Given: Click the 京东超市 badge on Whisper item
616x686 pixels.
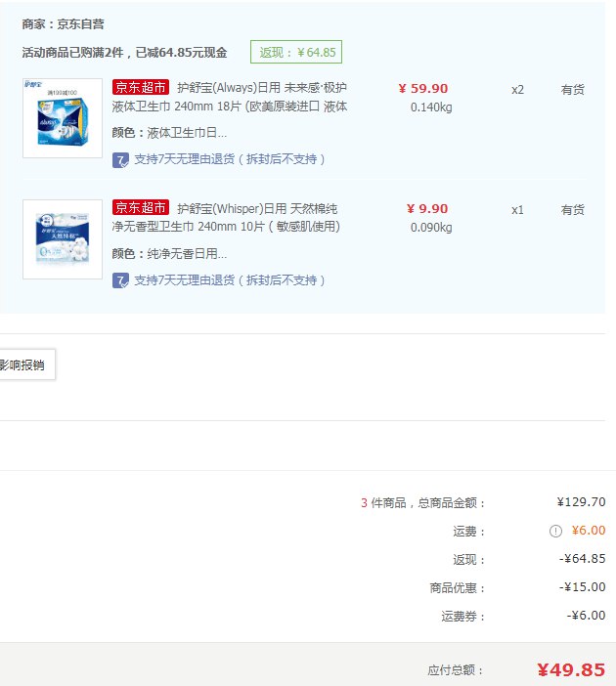Looking at the screenshot, I should click(x=141, y=208).
